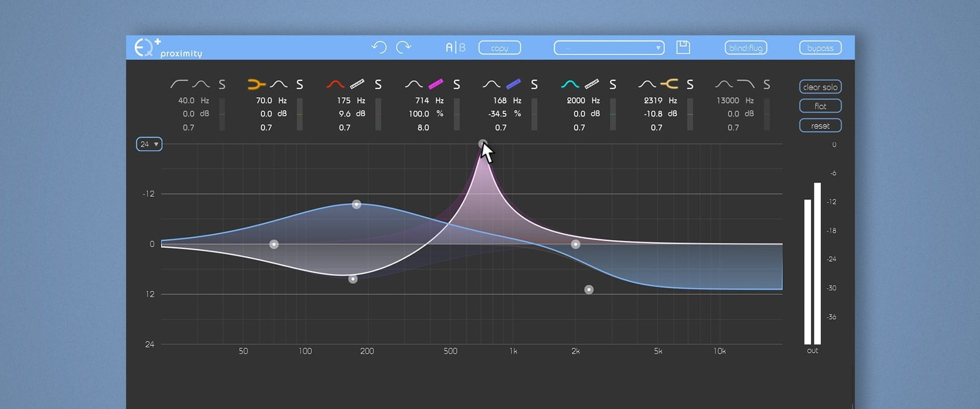The width and height of the screenshot is (980, 409).
Task: Redo the last change
Action: (x=403, y=47)
